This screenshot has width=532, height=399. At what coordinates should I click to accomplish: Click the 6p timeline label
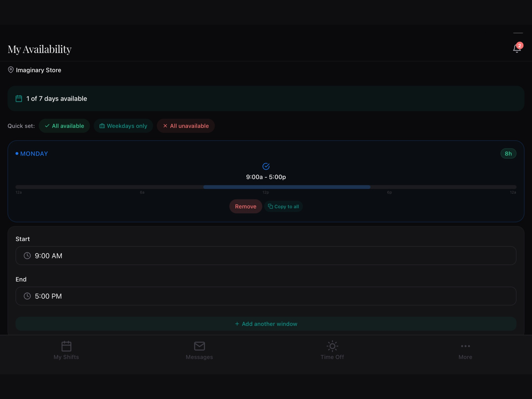389,192
